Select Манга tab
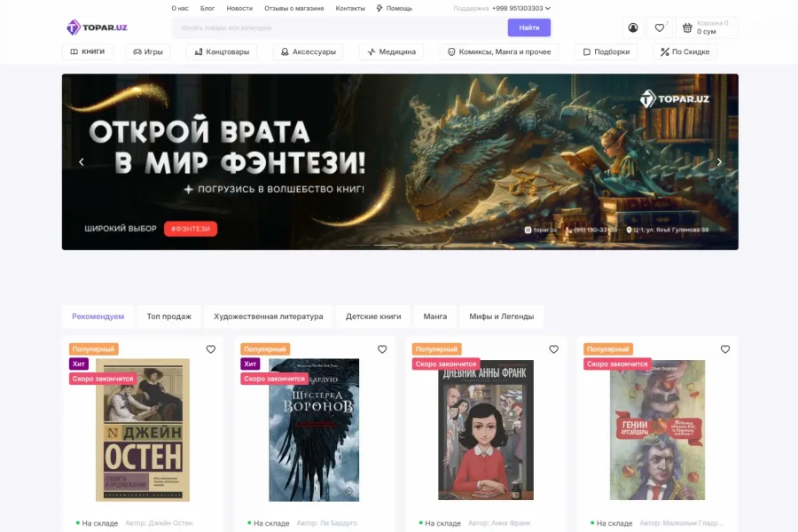 [435, 317]
